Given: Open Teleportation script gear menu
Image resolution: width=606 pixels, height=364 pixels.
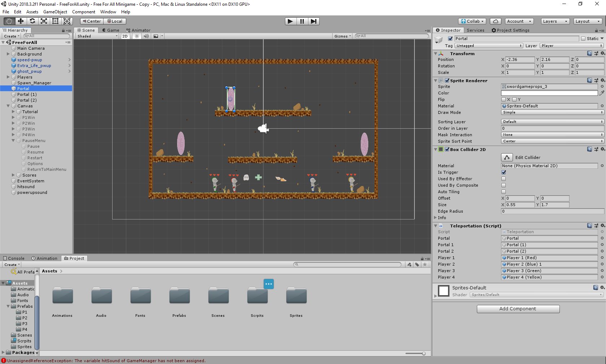Looking at the screenshot, I should tap(602, 226).
